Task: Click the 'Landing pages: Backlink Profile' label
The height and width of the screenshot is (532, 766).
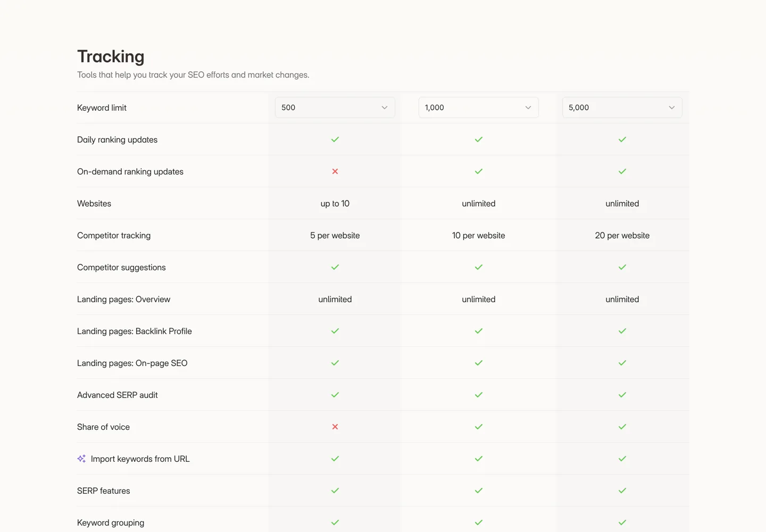Action: [x=135, y=331]
